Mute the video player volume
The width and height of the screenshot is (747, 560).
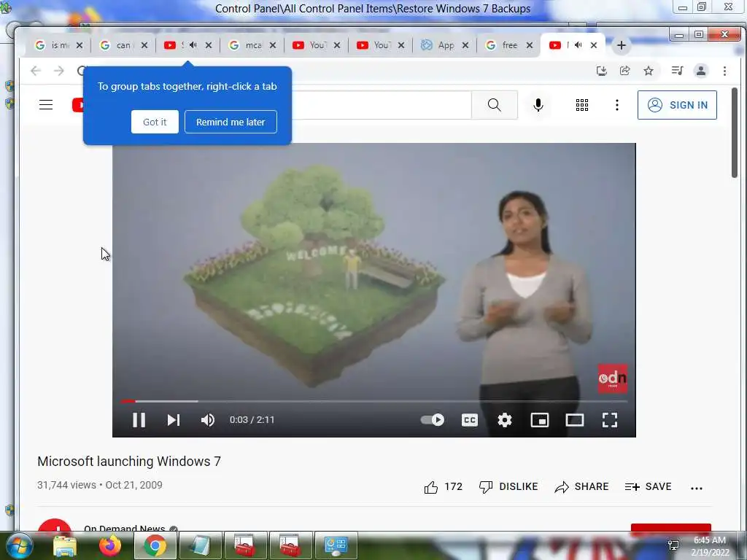tap(208, 419)
